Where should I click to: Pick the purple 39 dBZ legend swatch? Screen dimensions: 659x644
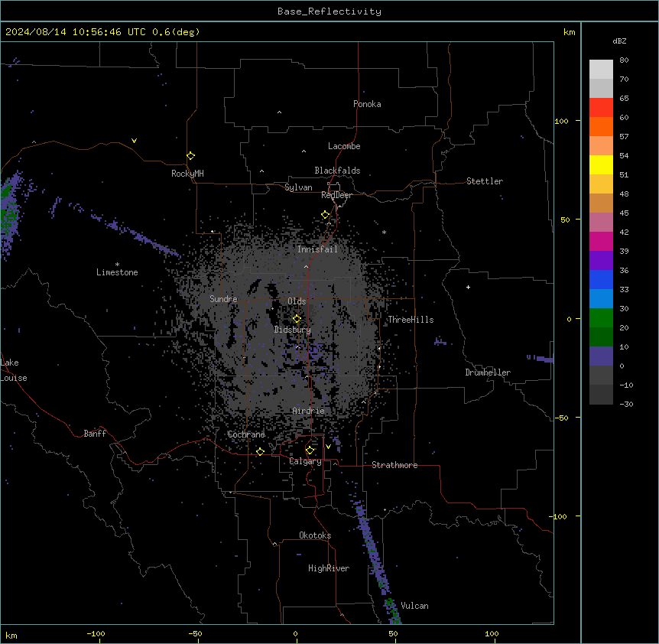601,260
